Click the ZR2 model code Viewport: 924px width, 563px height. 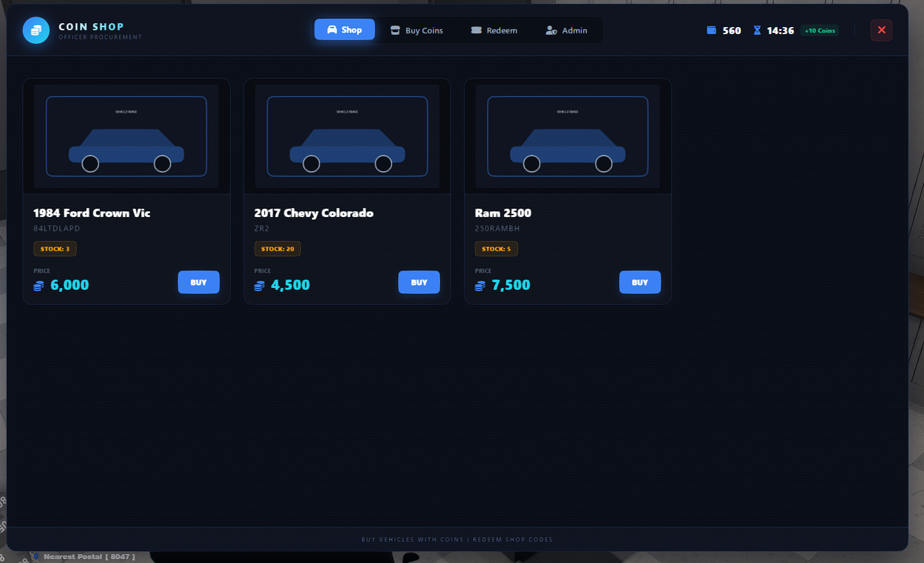(262, 229)
